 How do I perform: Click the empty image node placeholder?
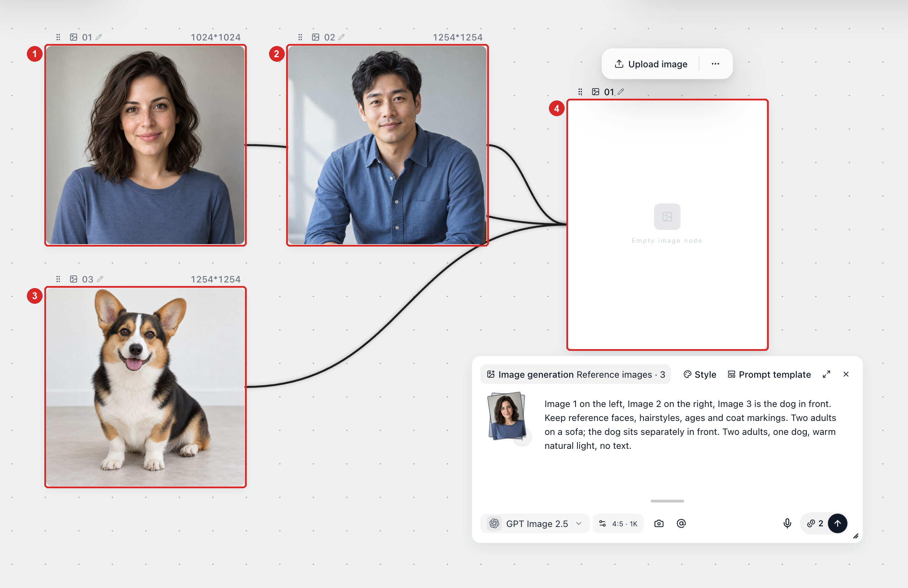pyautogui.click(x=667, y=225)
